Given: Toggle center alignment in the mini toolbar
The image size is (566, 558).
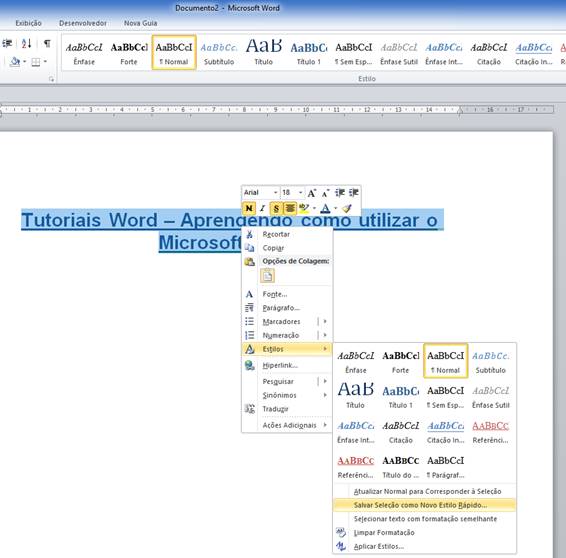Looking at the screenshot, I should click(x=290, y=208).
